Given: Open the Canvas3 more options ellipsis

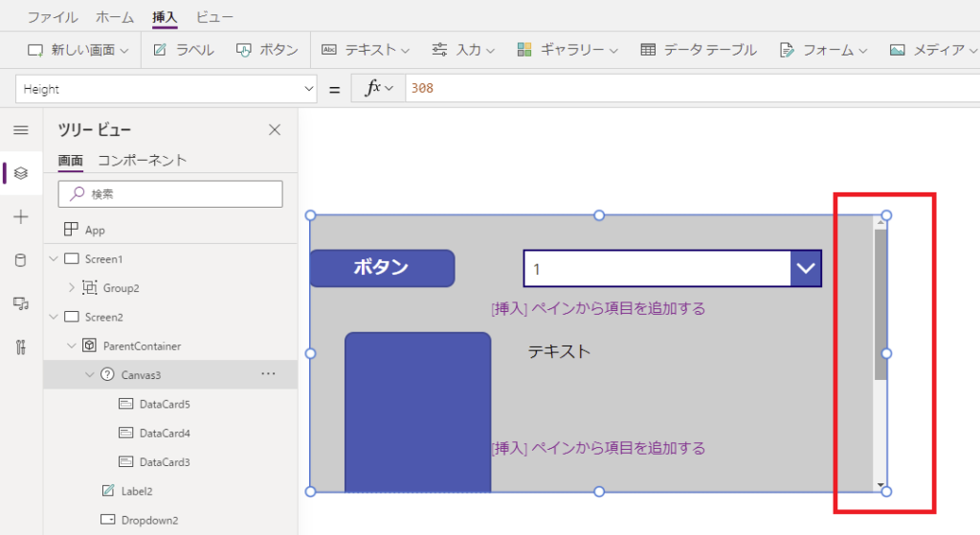Looking at the screenshot, I should 268,374.
